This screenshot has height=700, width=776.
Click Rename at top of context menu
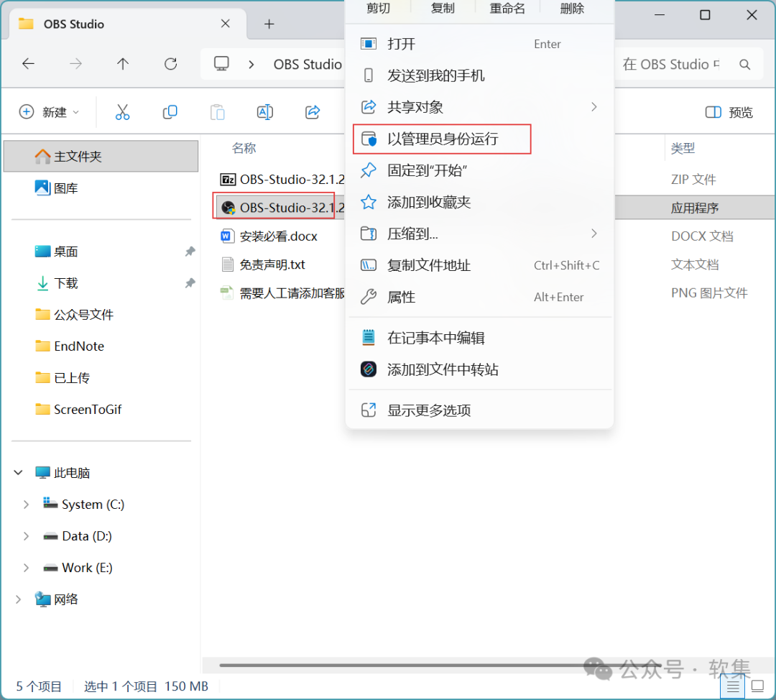(x=507, y=9)
